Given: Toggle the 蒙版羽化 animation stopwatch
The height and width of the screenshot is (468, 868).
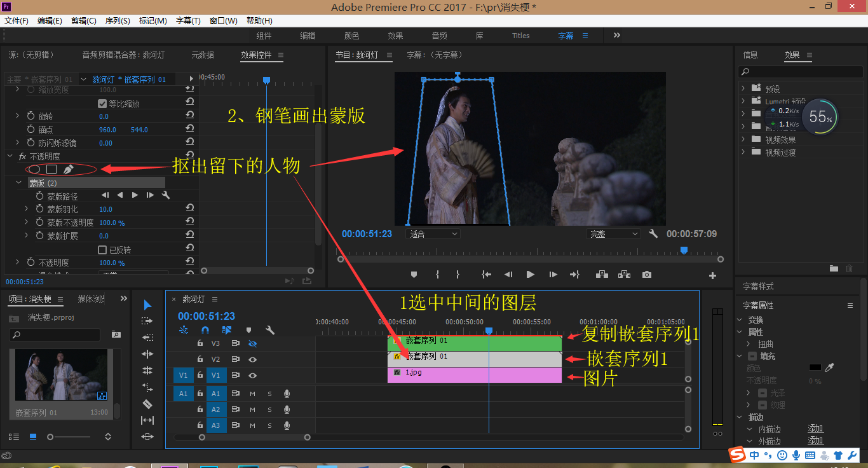Looking at the screenshot, I should [x=39, y=209].
